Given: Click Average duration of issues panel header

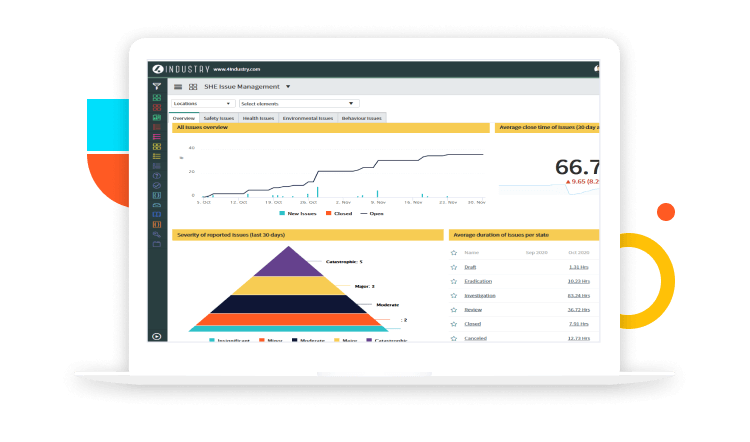Looking at the screenshot, I should coord(524,235).
